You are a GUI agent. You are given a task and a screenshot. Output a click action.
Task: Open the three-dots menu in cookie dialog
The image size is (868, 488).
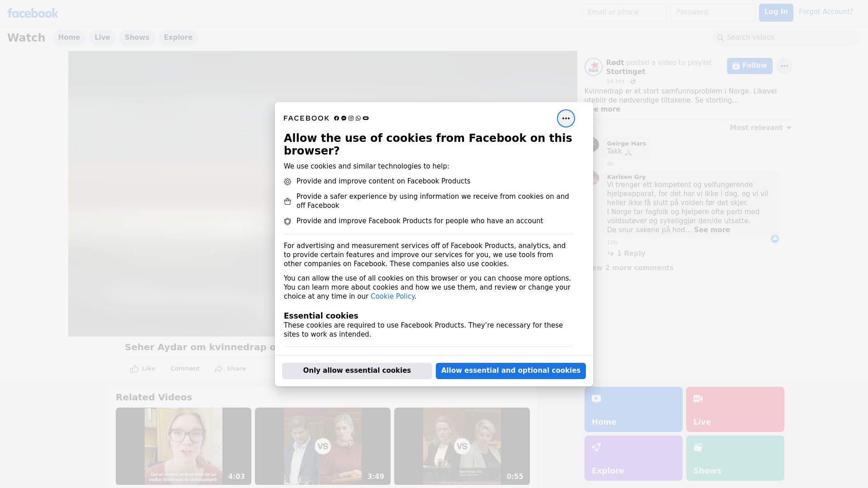click(566, 118)
